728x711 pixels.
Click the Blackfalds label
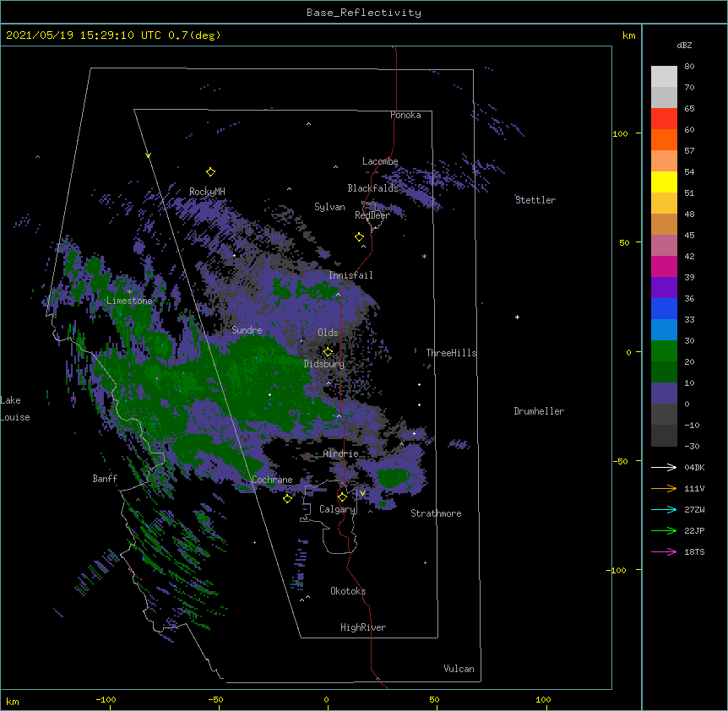(x=372, y=188)
